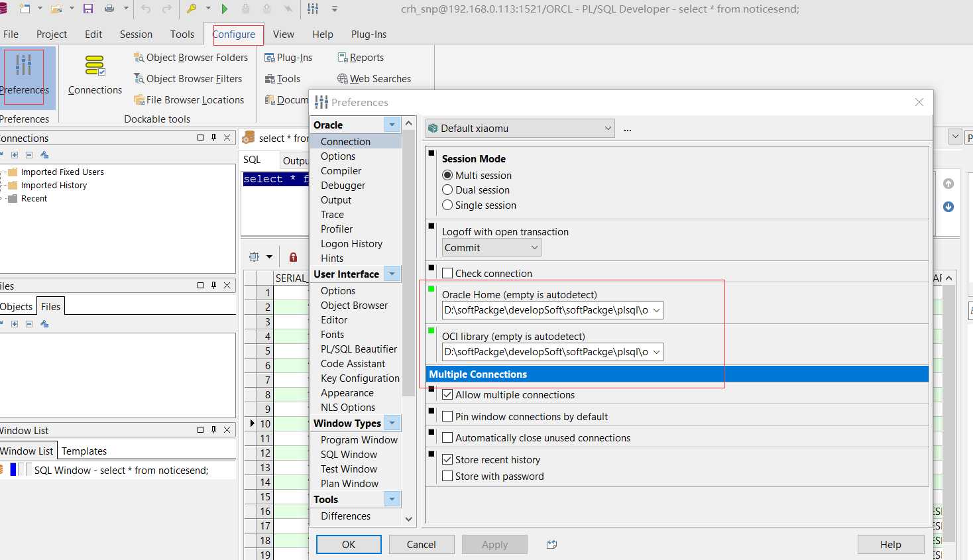973x560 pixels.
Task: Click the Help button in Preferences
Action: click(x=891, y=544)
